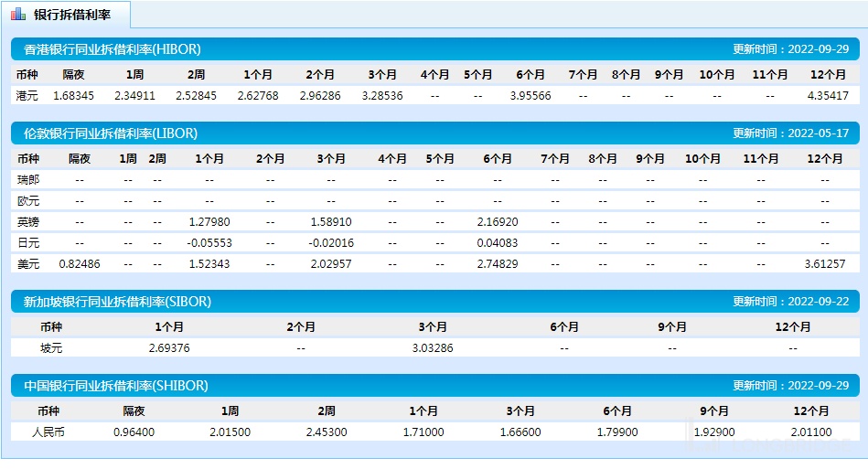
Task: Select the 港元 row label in HIBOR
Action: (x=27, y=95)
